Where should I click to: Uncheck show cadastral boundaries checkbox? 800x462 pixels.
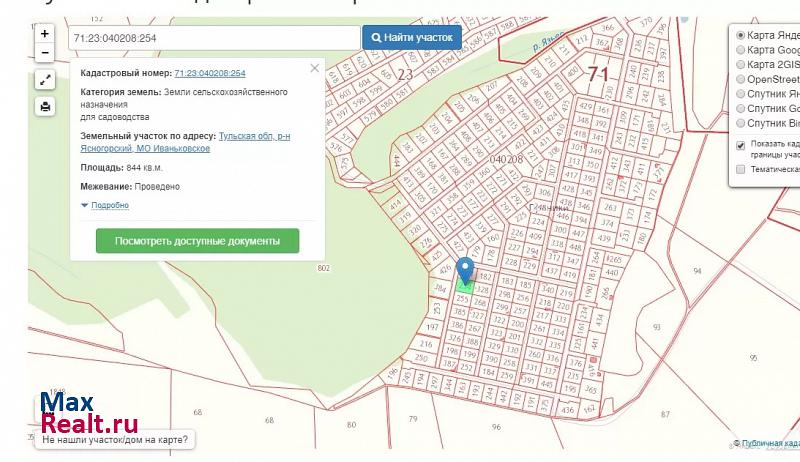click(x=740, y=144)
